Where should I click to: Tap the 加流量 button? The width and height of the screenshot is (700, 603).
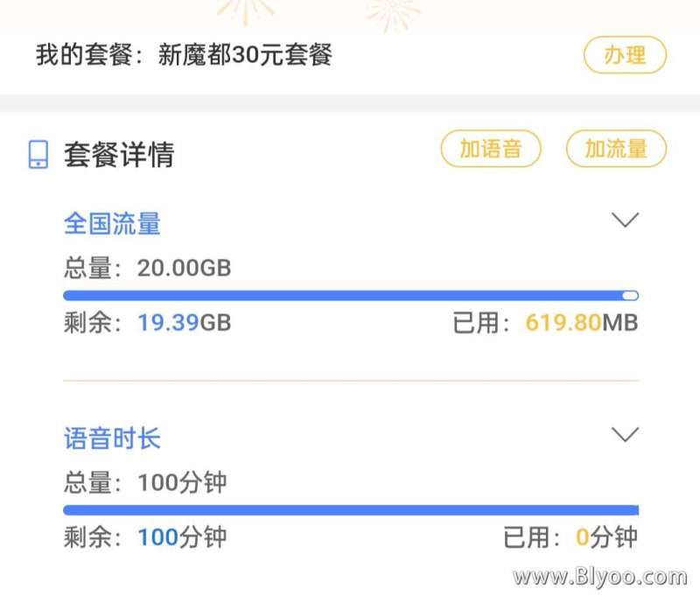tap(616, 148)
